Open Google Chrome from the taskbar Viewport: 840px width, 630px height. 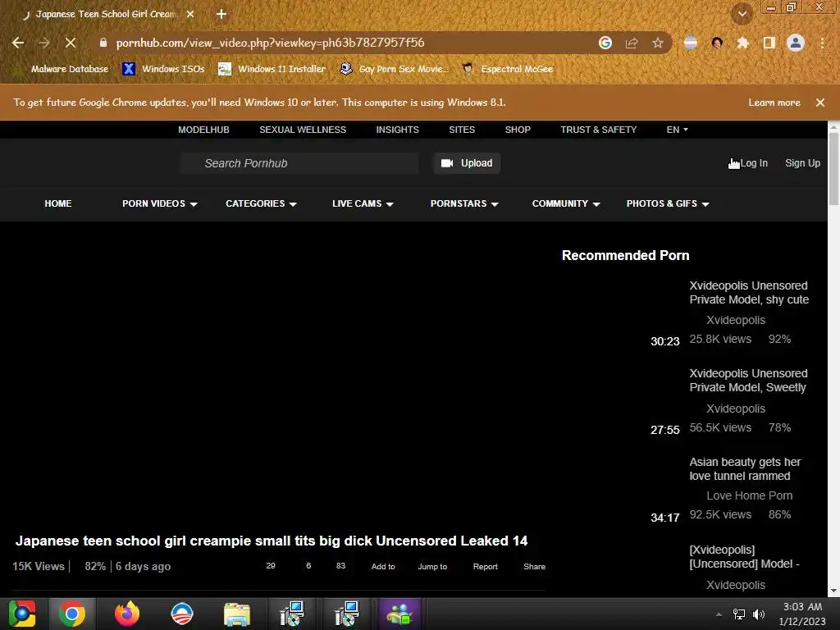(x=72, y=614)
